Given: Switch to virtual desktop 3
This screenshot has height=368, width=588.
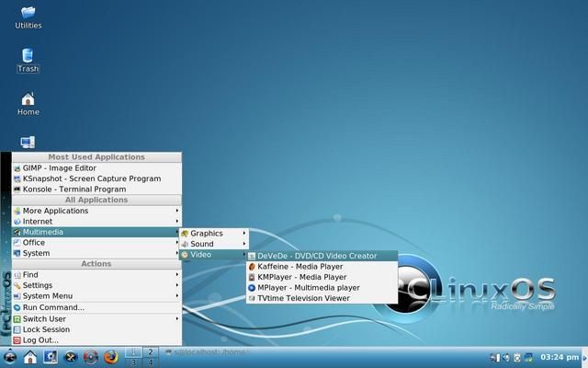Looking at the screenshot, I should coord(133,362).
